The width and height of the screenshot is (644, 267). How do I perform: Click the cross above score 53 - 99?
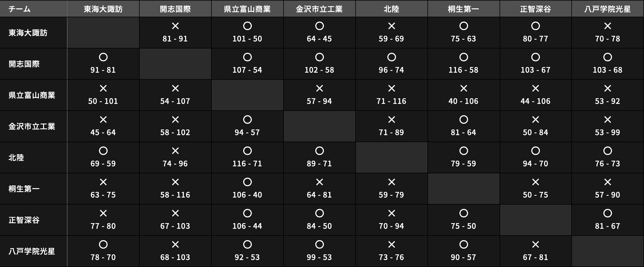click(x=607, y=120)
